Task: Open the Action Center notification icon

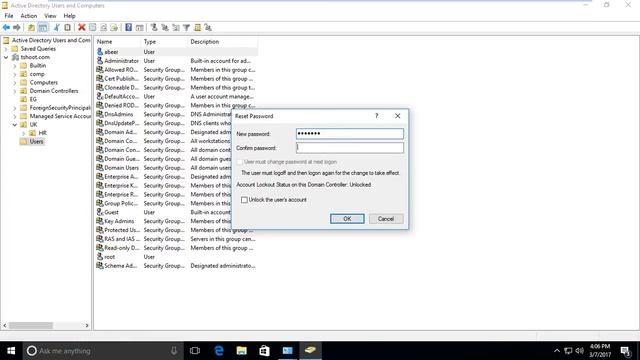Action: coord(625,351)
